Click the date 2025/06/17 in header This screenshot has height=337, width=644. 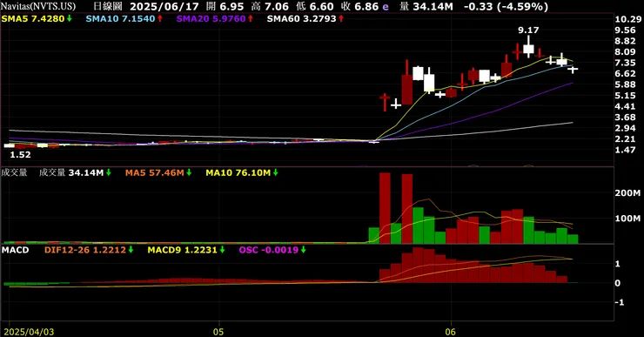[164, 7]
